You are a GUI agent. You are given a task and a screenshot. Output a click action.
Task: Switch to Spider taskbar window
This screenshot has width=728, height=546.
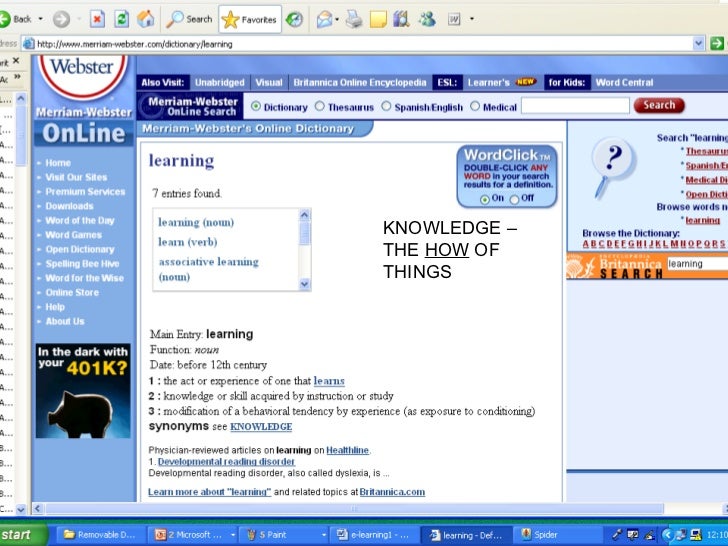click(558, 535)
